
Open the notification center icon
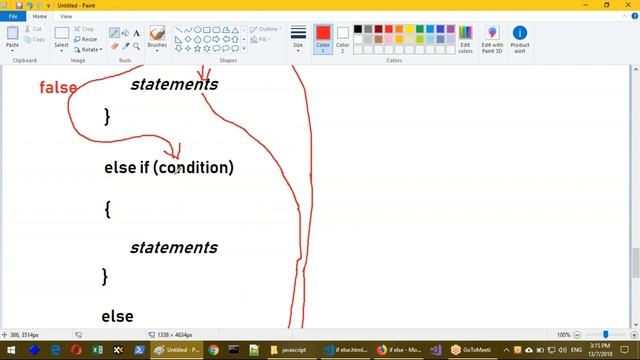pyautogui.click(x=624, y=350)
